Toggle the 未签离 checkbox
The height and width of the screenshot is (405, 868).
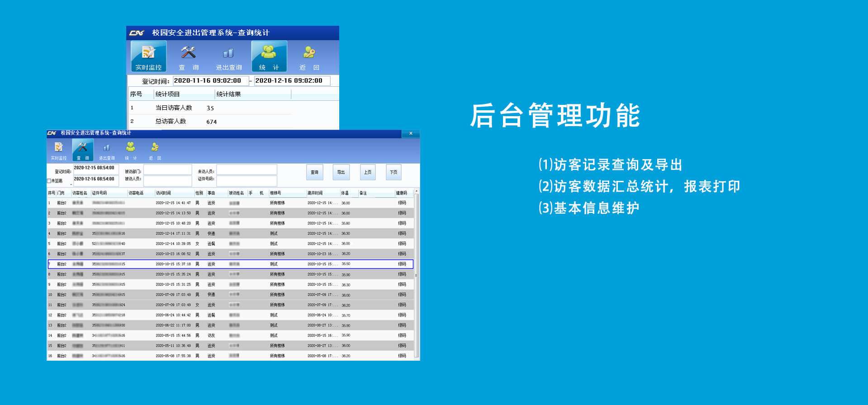click(49, 181)
